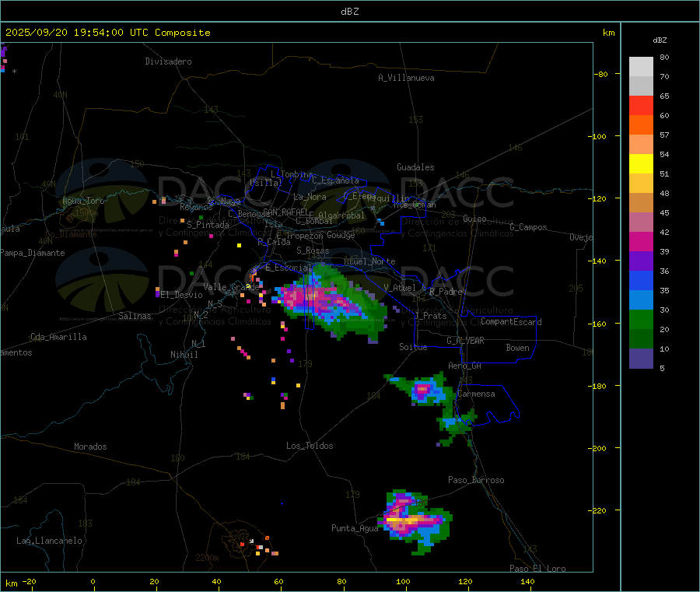Click the G_Campos place label
Screen dimensions: 700x592
tap(529, 227)
